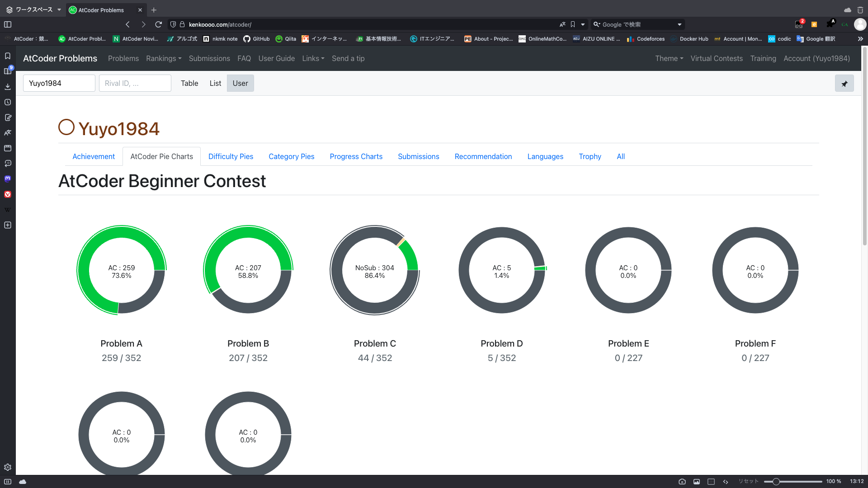Switch to the Difficulty Pies tab
This screenshot has width=868, height=488.
231,156
